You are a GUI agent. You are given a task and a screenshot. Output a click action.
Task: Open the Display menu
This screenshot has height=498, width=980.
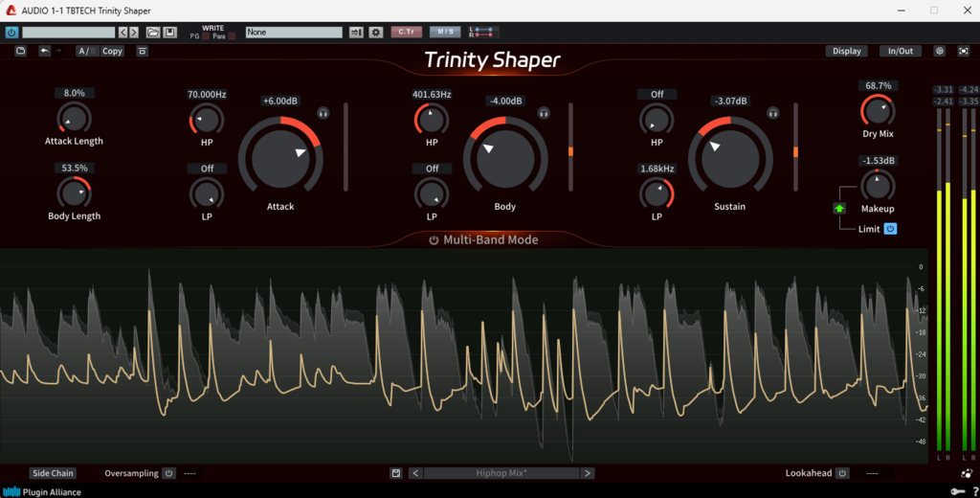847,52
